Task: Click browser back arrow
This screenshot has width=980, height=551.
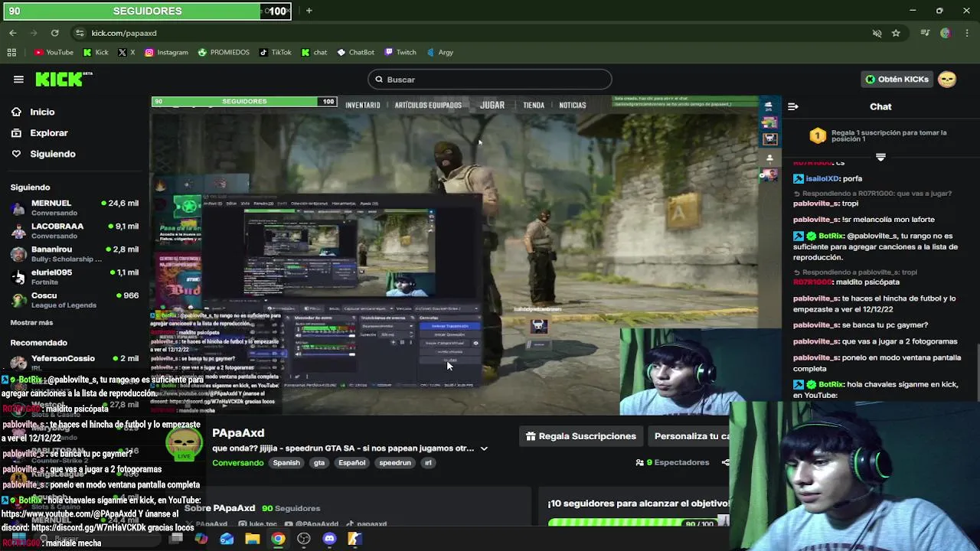Action: (13, 33)
